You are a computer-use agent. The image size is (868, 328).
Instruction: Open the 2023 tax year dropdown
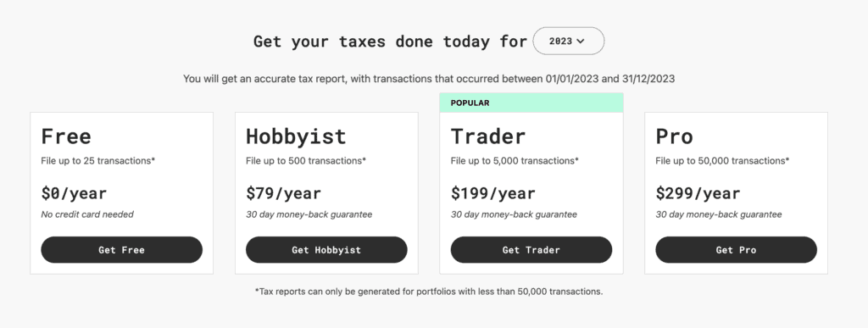569,41
